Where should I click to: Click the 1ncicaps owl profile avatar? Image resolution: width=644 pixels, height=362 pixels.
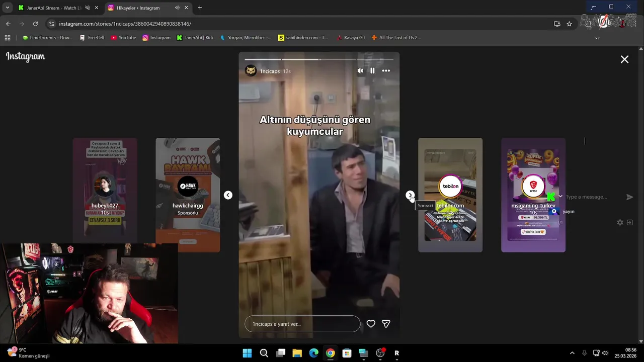[x=251, y=71]
